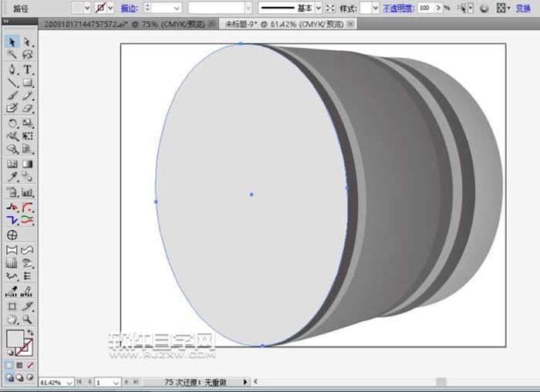Click the fill color swatch in tools panel
This screenshot has width=540, height=392.
coord(15,339)
